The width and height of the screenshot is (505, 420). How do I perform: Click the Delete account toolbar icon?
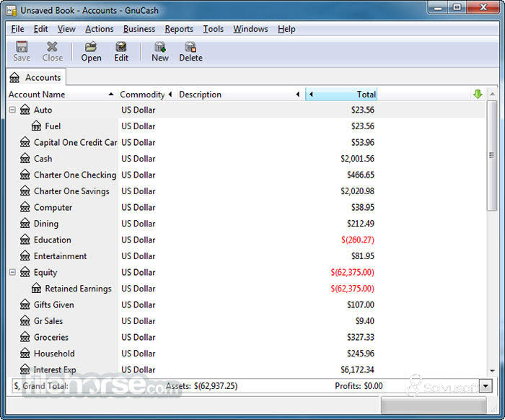[190, 47]
